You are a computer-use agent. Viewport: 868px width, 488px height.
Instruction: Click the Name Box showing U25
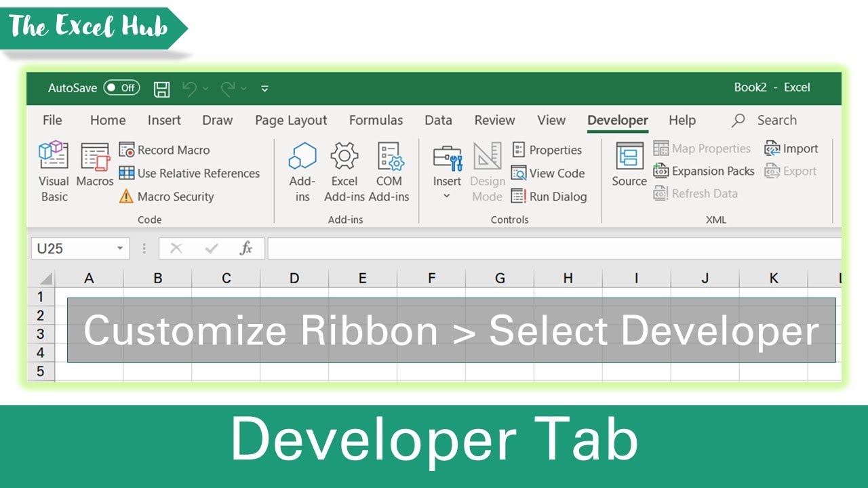(74, 248)
